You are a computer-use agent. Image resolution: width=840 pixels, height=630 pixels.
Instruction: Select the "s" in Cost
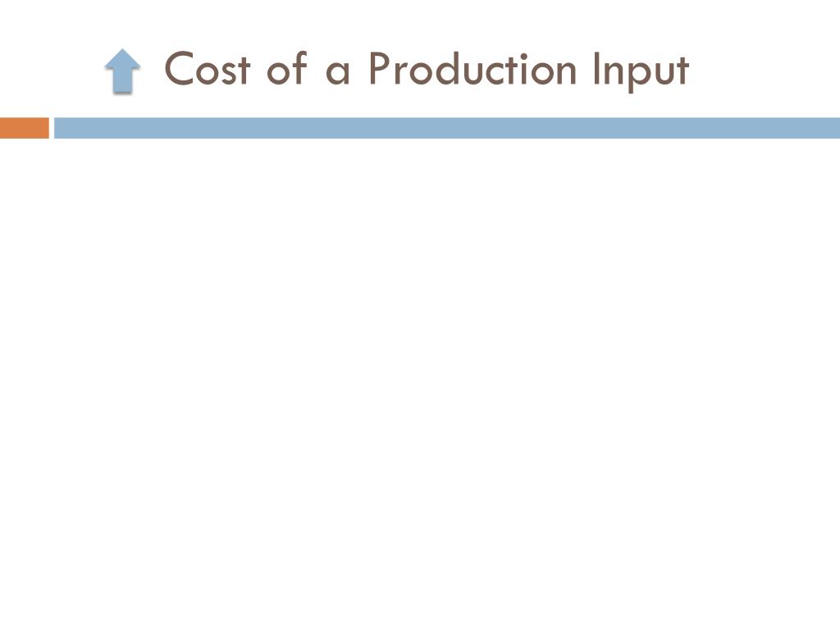coord(228,74)
